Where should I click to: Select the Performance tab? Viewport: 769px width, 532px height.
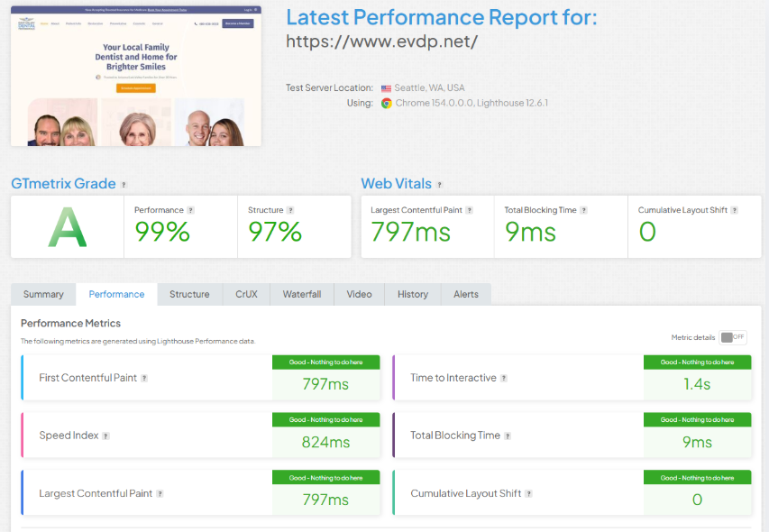click(116, 294)
